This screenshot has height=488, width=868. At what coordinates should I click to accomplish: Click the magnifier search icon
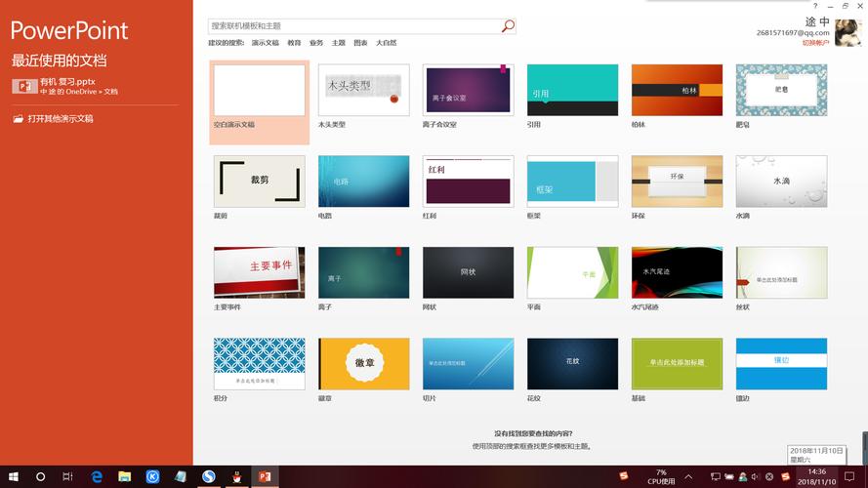coord(508,26)
